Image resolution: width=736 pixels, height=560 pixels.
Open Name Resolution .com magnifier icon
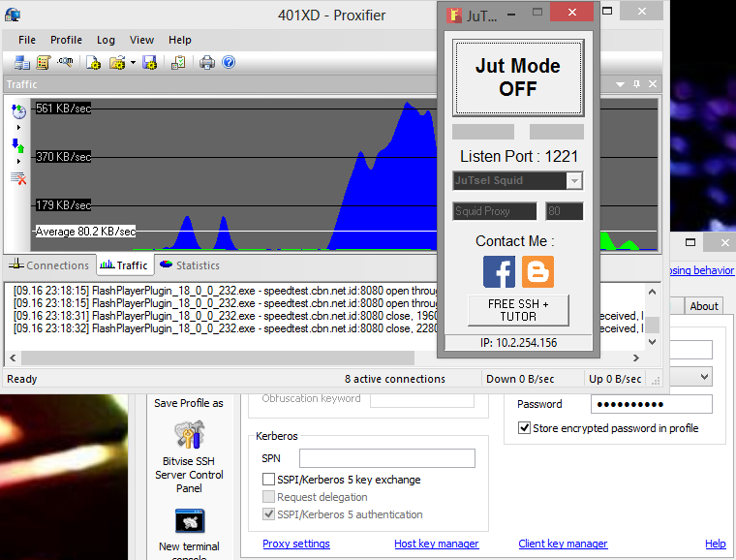65,62
